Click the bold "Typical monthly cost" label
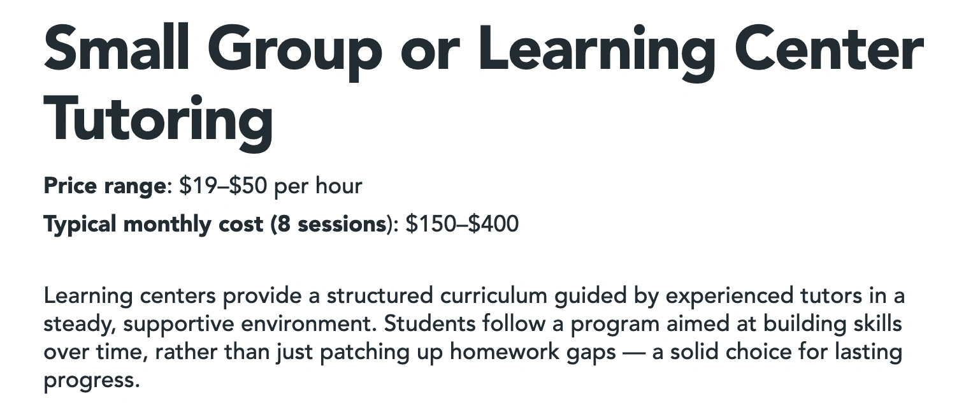The height and width of the screenshot is (419, 980). pos(153,224)
